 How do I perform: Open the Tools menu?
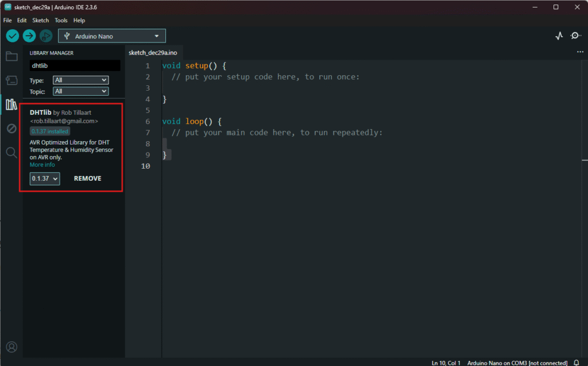point(61,20)
